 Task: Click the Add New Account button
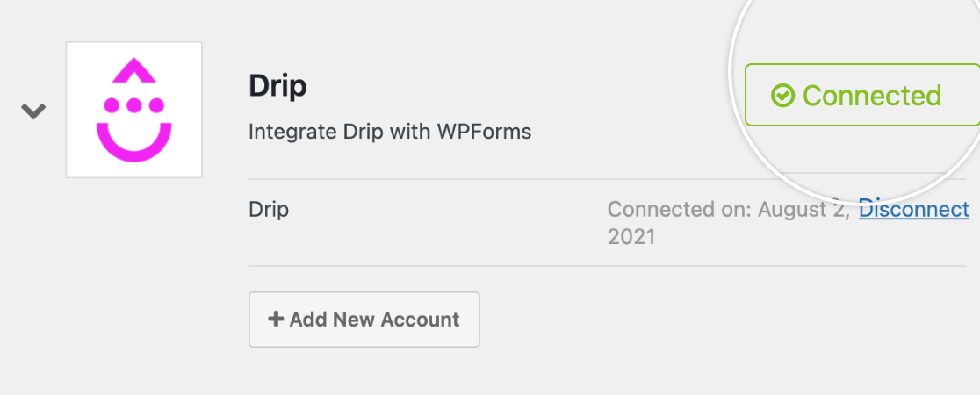pyautogui.click(x=364, y=320)
